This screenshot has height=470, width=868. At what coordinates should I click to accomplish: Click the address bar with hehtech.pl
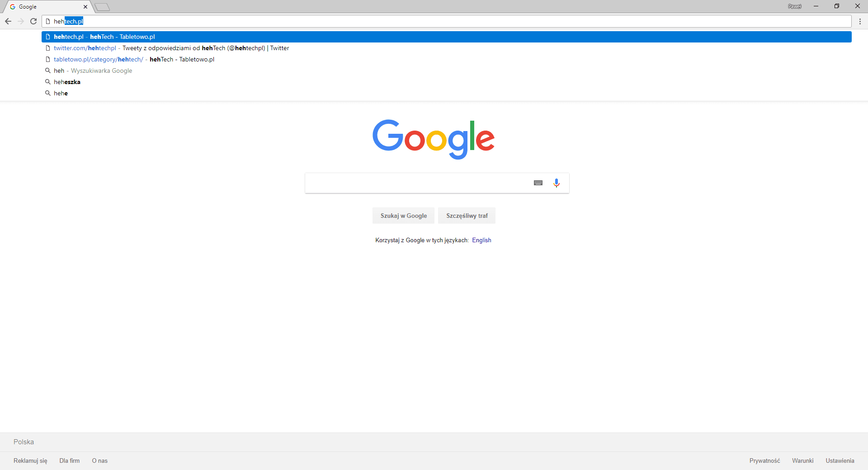click(447, 21)
